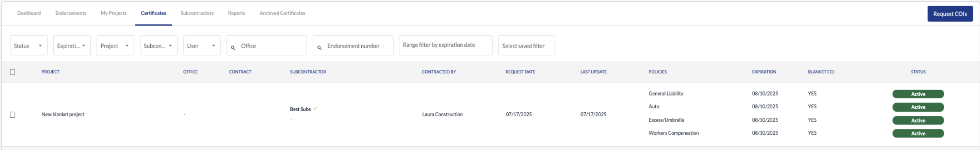Open the Status filter dropdown
The width and height of the screenshot is (980, 151).
tap(29, 46)
